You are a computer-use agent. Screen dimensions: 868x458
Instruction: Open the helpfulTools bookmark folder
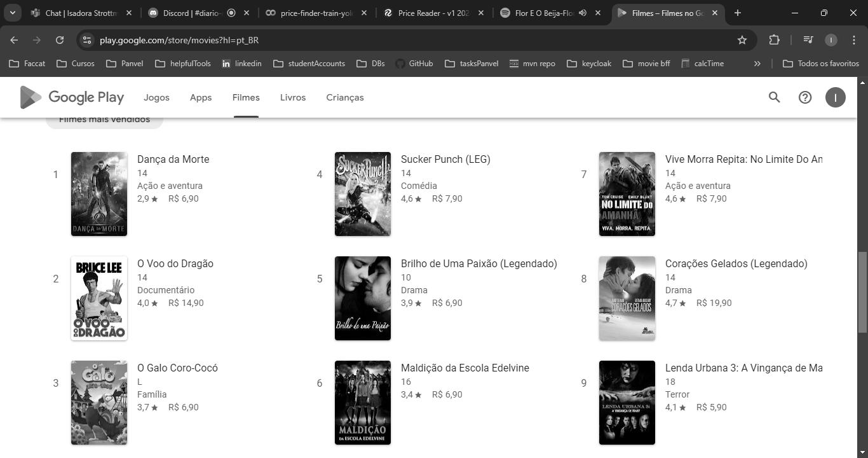coord(183,64)
